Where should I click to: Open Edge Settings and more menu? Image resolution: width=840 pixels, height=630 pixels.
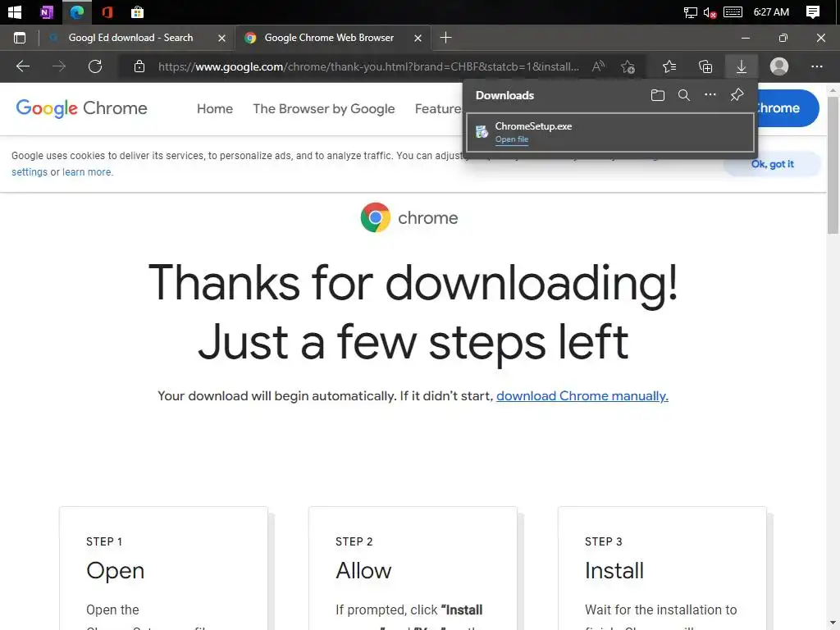click(816, 66)
